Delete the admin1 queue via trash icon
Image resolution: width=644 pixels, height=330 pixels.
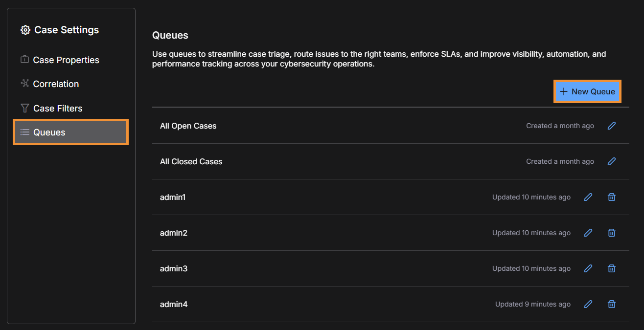point(611,197)
